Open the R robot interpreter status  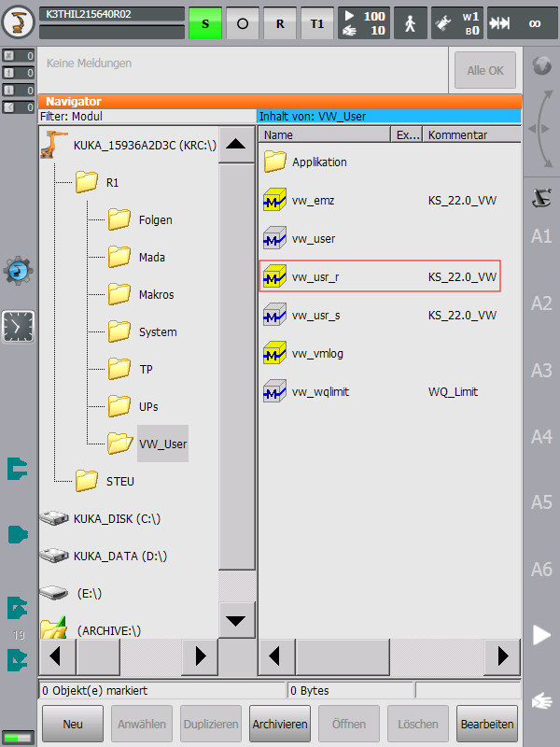point(280,23)
